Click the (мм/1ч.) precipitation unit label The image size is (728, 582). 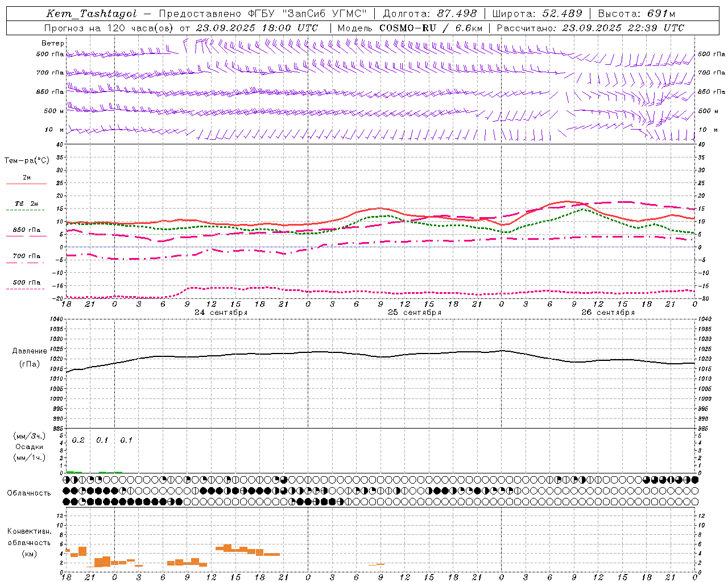[x=30, y=458]
